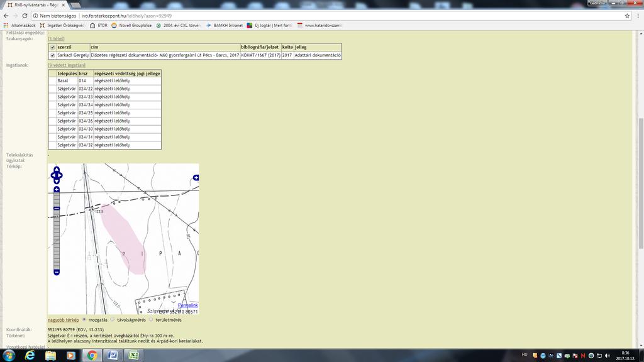Open the network icon in system tray
The width and height of the screenshot is (644, 362).
(x=599, y=356)
